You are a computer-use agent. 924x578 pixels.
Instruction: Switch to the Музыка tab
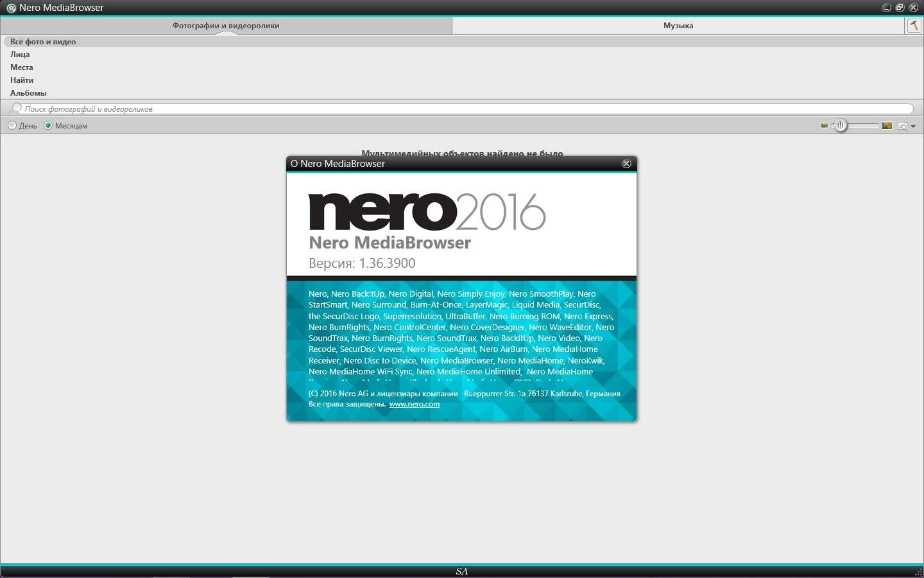(678, 26)
